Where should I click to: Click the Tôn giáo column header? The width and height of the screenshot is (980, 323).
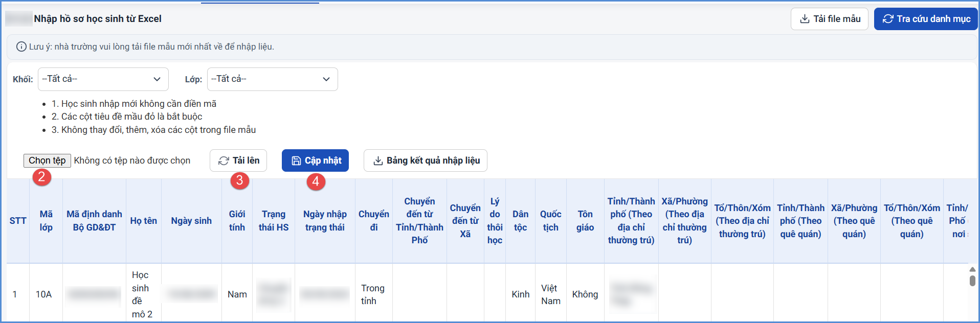585,221
